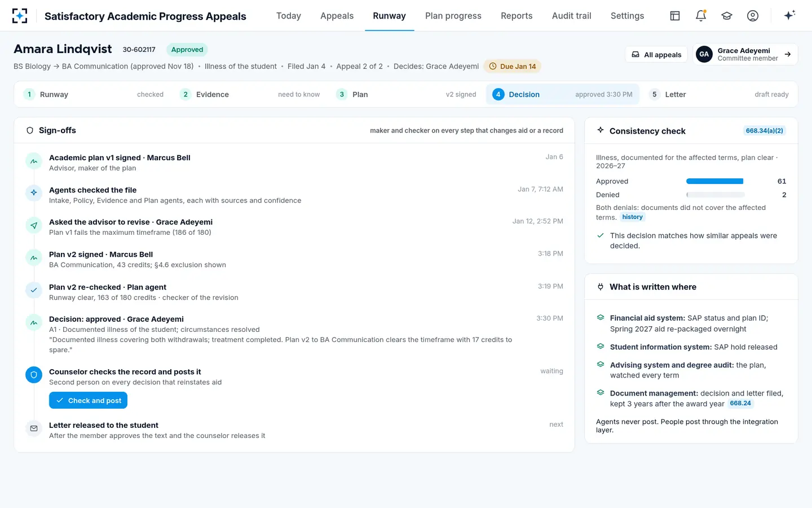Select step 3 Plan in the stepper
Image resolution: width=812 pixels, height=508 pixels.
tap(406, 94)
